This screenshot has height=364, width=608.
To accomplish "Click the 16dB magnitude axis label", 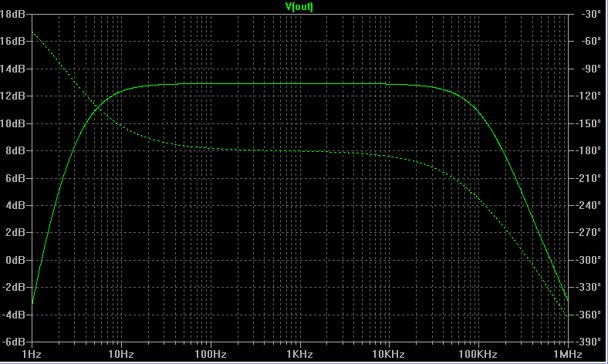I will [12, 41].
